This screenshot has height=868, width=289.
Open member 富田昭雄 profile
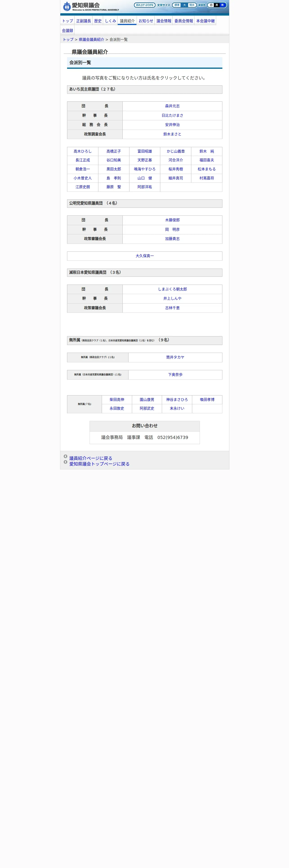[x=145, y=152]
